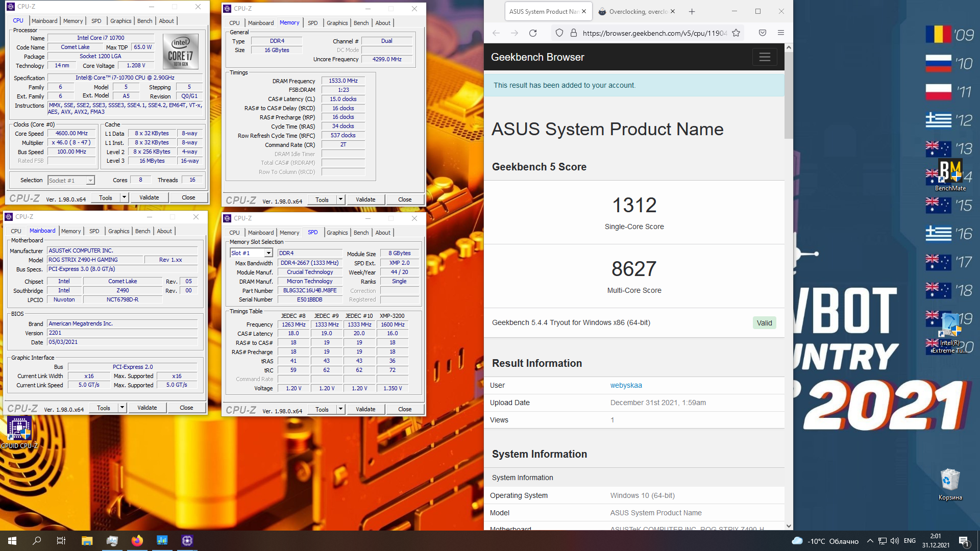Click the padlock site security icon
Image resolution: width=980 pixels, height=551 pixels.
[573, 33]
